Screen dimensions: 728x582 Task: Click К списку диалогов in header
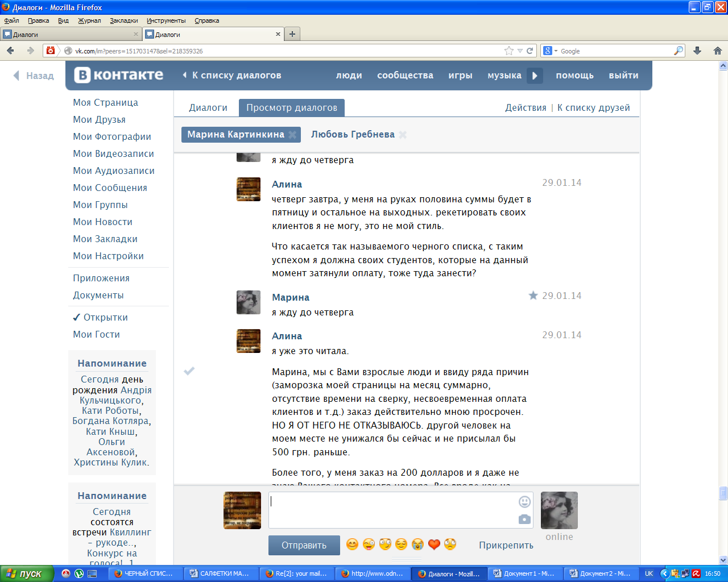pos(231,75)
